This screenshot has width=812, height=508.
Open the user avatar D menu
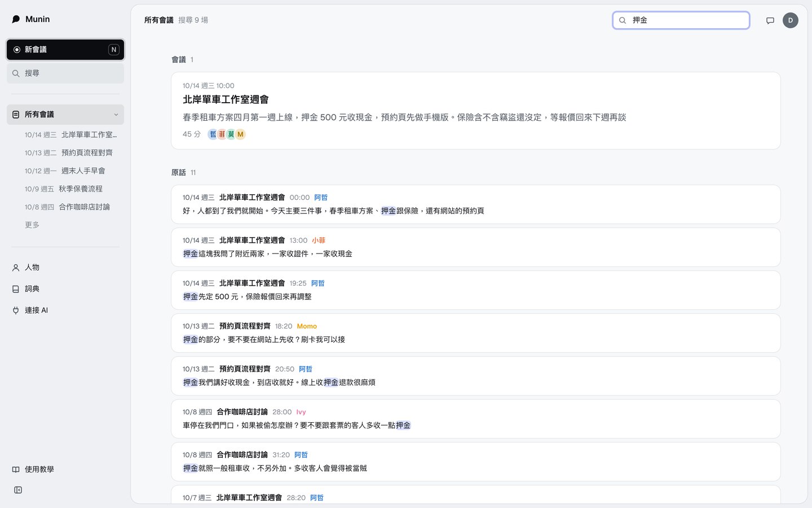click(x=791, y=20)
